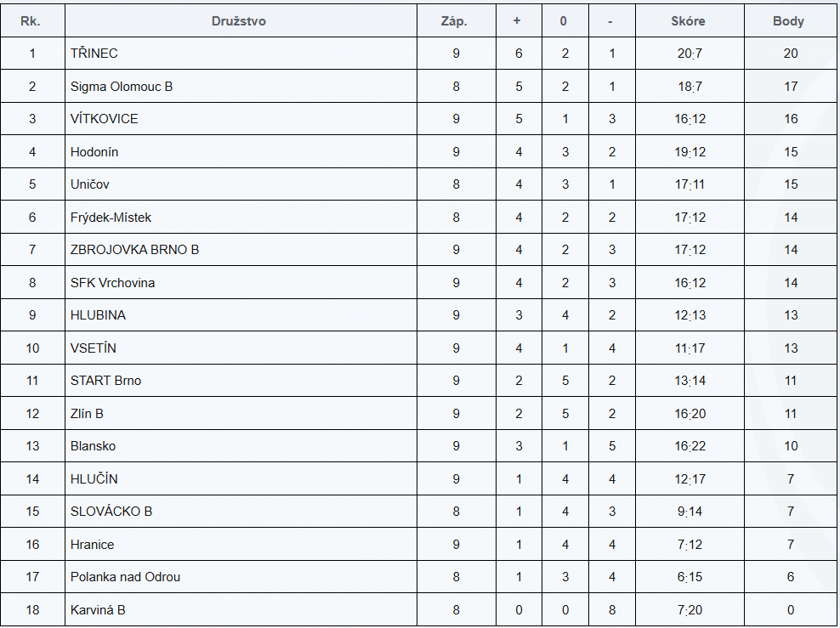Select the Záp. column header

tap(456, 21)
